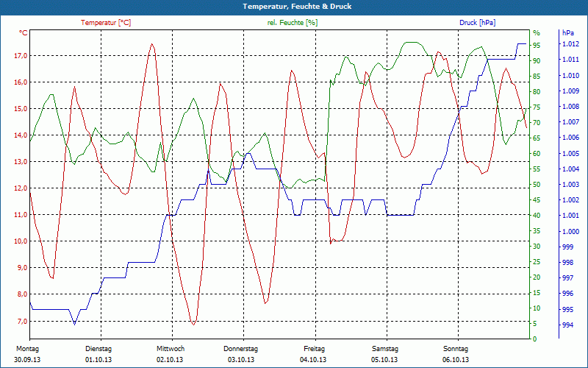This screenshot has height=368, width=588.
Task: Click the '8,0' temperature axis value
Action: pyautogui.click(x=22, y=294)
